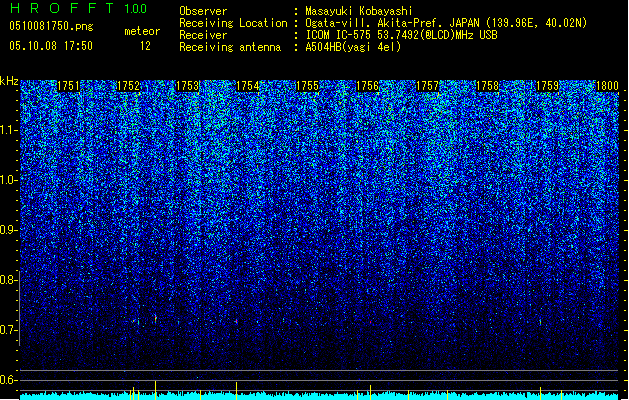Click the 1752 time marker
629x400 pixels.
tap(129, 86)
